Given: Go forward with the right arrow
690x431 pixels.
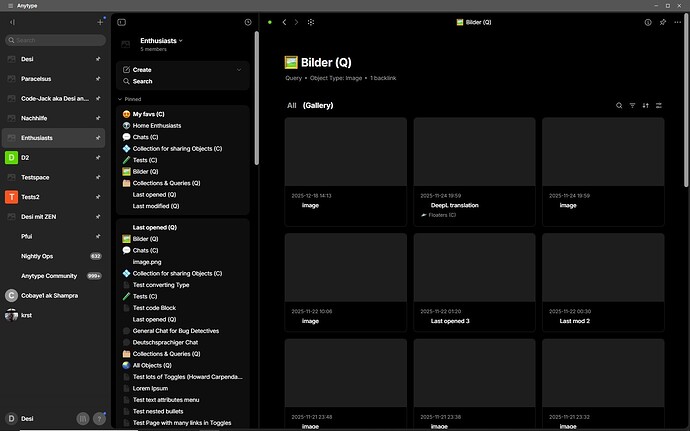Looking at the screenshot, I should pos(296,22).
